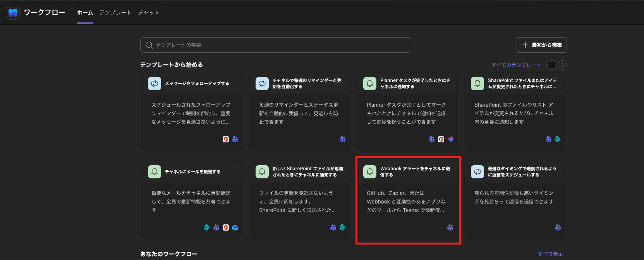Click description スケジュールされたフォローアップ リマインダー
This screenshot has width=644, height=260.
pos(191,113)
